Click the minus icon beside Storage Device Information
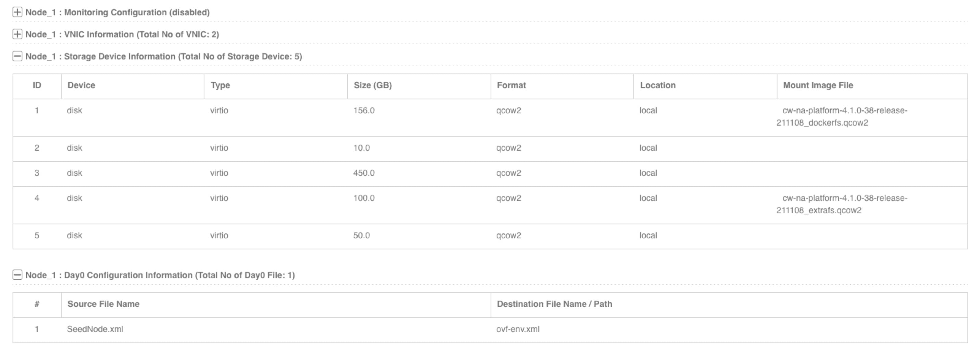The image size is (980, 359). tap(17, 56)
